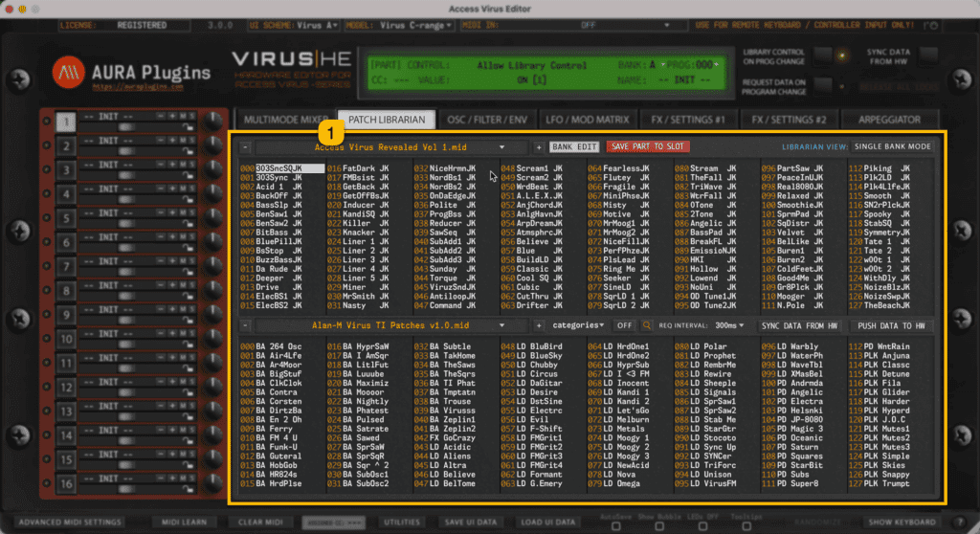The image size is (980, 534).
Task: Mute part 1 with its M button
Action: point(183,117)
